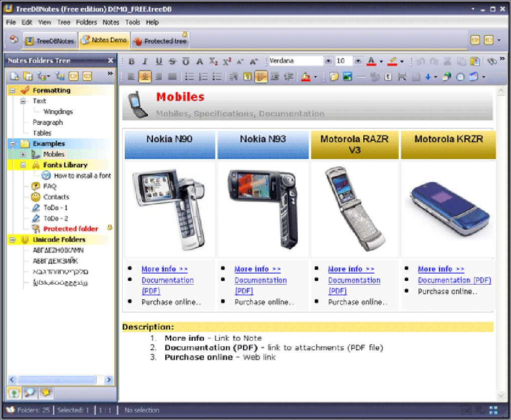Click the text highlight color swatch
The height and width of the screenshot is (420, 511).
(x=392, y=61)
